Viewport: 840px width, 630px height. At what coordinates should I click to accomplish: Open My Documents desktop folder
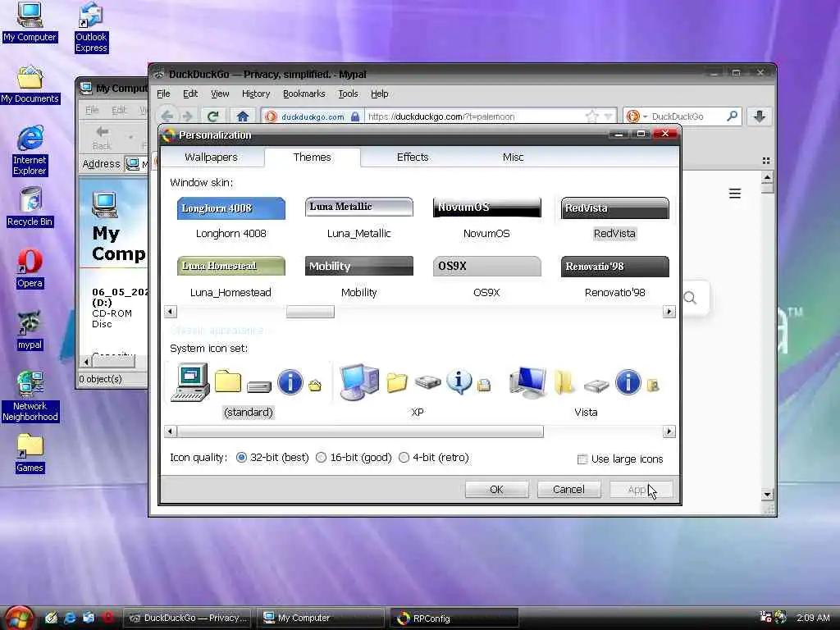click(30, 84)
